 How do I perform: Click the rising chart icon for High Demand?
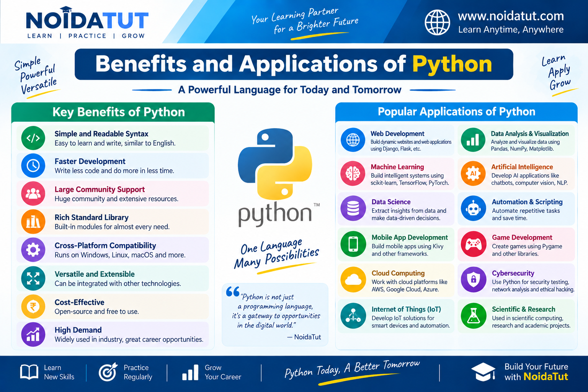(x=33, y=335)
